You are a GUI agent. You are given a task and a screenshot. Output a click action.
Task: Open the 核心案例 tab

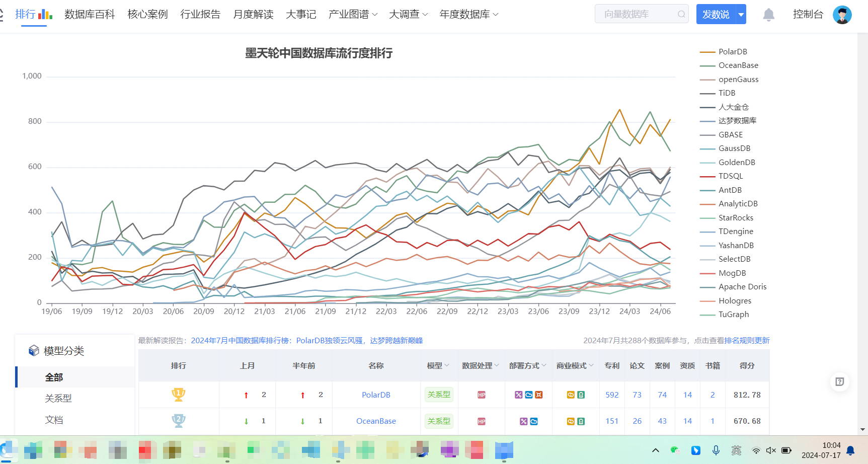pyautogui.click(x=147, y=15)
